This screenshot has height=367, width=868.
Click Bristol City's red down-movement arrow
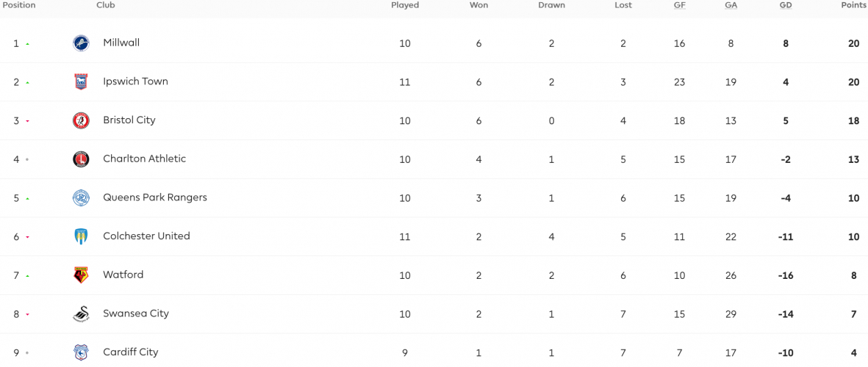point(27,121)
